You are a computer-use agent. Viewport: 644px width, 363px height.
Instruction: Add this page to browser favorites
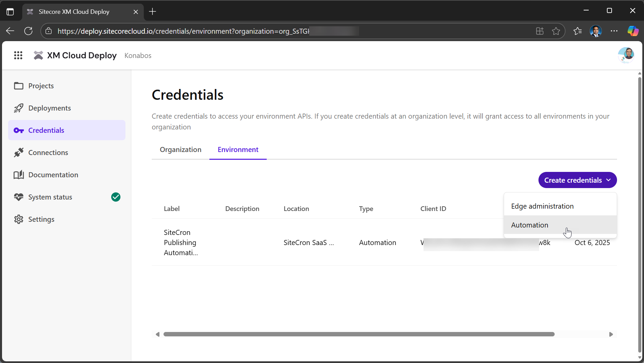pyautogui.click(x=556, y=31)
